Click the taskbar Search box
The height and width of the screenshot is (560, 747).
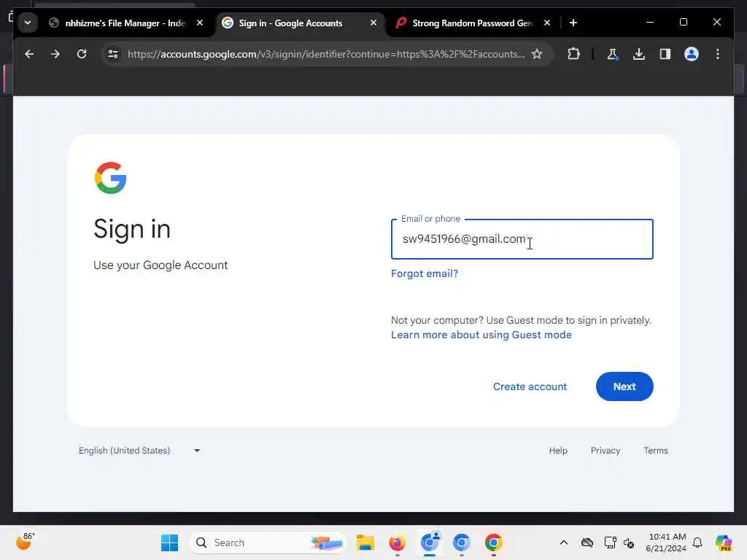coord(267,542)
